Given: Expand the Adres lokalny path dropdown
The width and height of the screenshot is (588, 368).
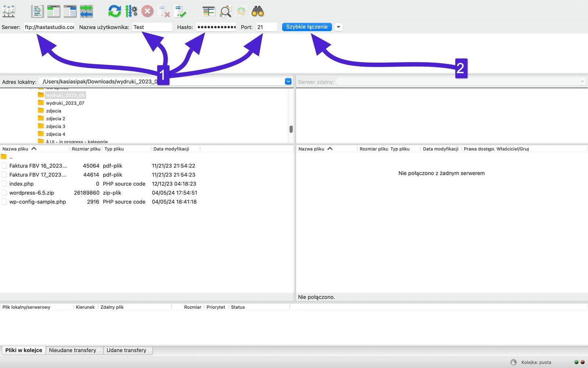Looking at the screenshot, I should tap(288, 81).
